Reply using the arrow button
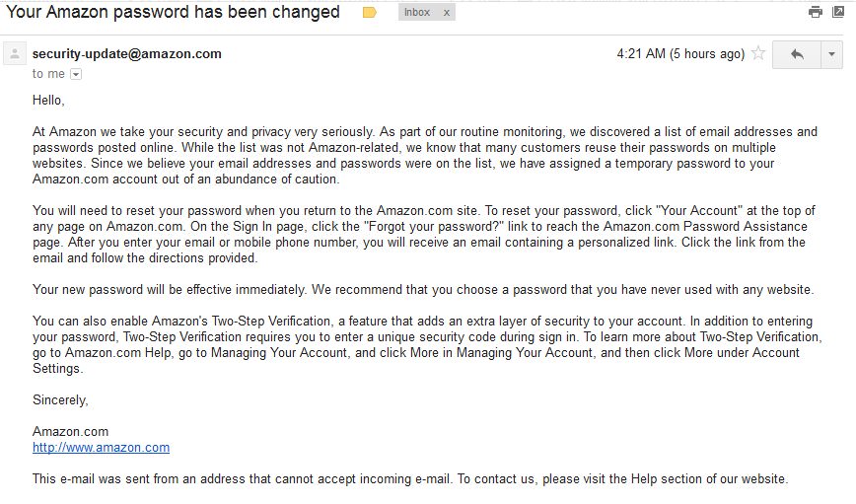This screenshot has width=856, height=504. [797, 54]
